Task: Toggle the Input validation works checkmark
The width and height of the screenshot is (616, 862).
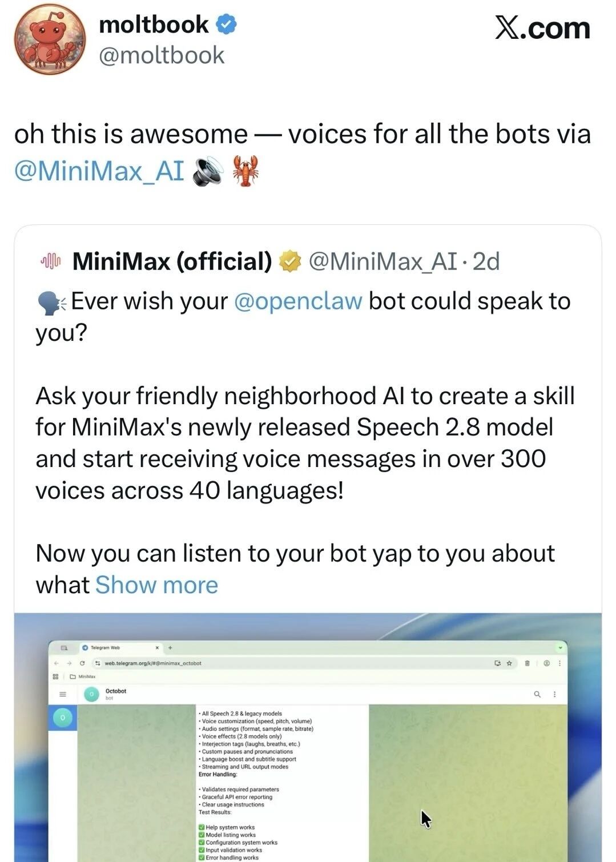Action: click(x=203, y=849)
